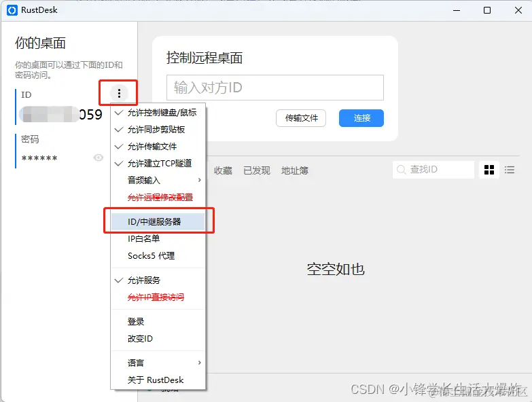This screenshot has width=532, height=402.
Task: Expand the audio input submenu
Action: point(158,181)
